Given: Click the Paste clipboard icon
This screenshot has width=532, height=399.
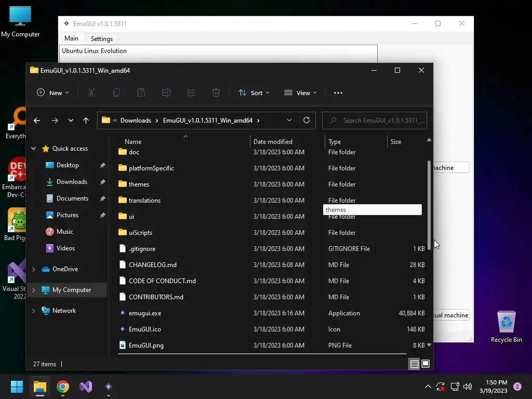Looking at the screenshot, I should coord(141,92).
